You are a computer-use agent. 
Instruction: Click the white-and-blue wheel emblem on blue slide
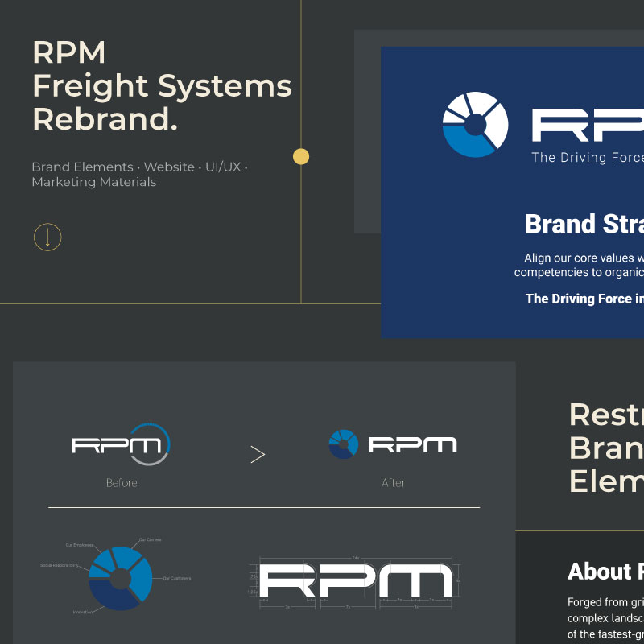click(475, 124)
